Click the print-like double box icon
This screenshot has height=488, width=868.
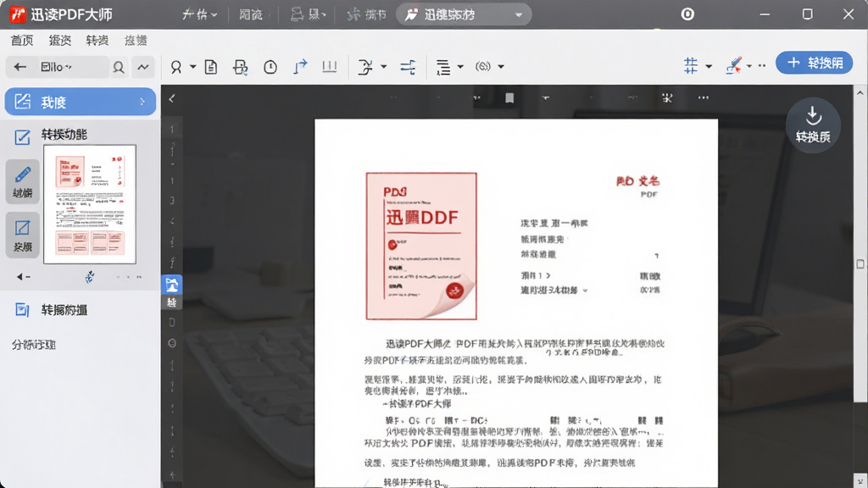(240, 67)
